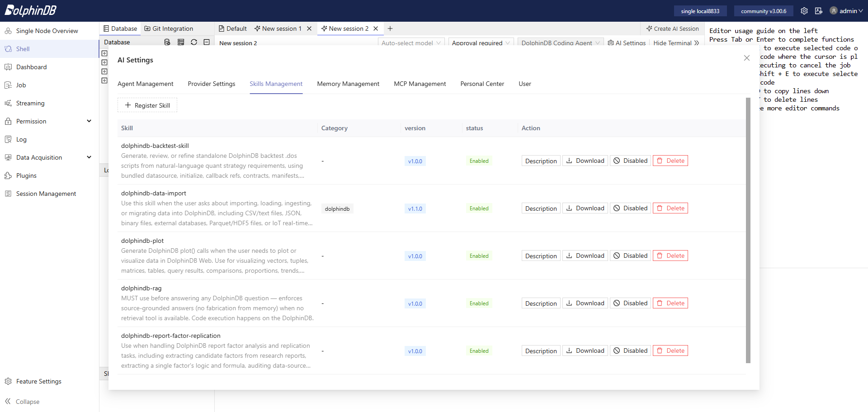The image size is (868, 412).
Task: Open the Approval required dropdown
Action: click(x=481, y=43)
